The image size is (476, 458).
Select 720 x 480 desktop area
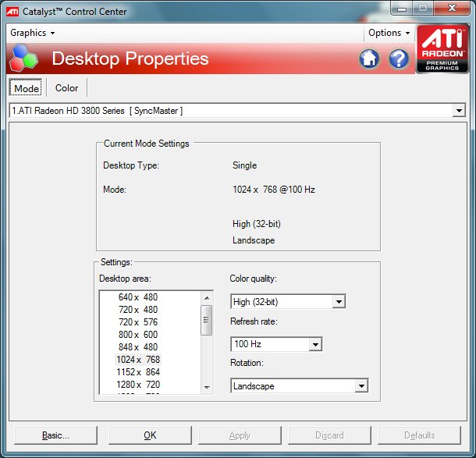click(x=138, y=309)
